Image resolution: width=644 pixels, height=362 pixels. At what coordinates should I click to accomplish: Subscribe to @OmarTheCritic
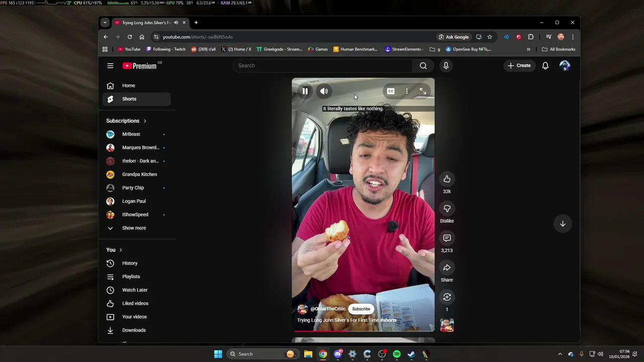pyautogui.click(x=361, y=309)
